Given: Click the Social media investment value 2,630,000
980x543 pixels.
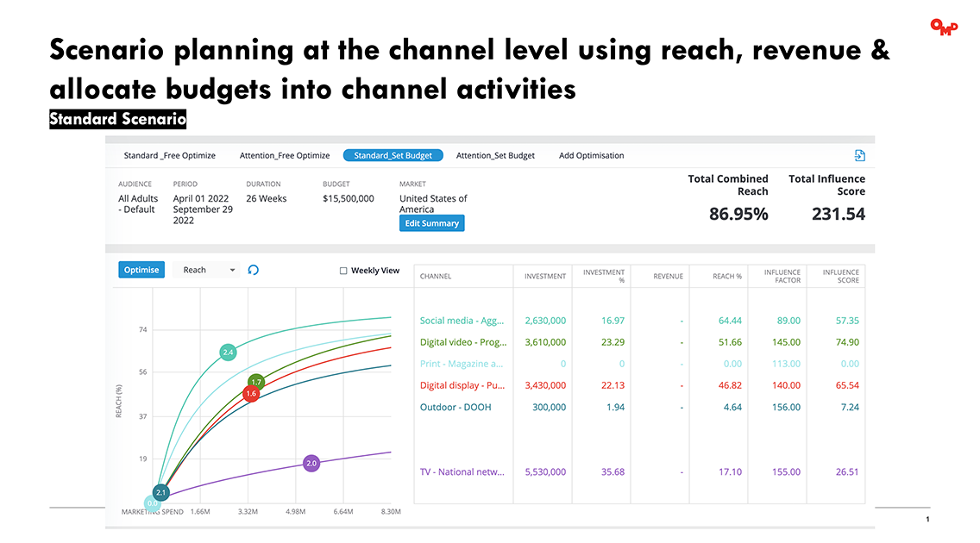Looking at the screenshot, I should pyautogui.click(x=545, y=320).
